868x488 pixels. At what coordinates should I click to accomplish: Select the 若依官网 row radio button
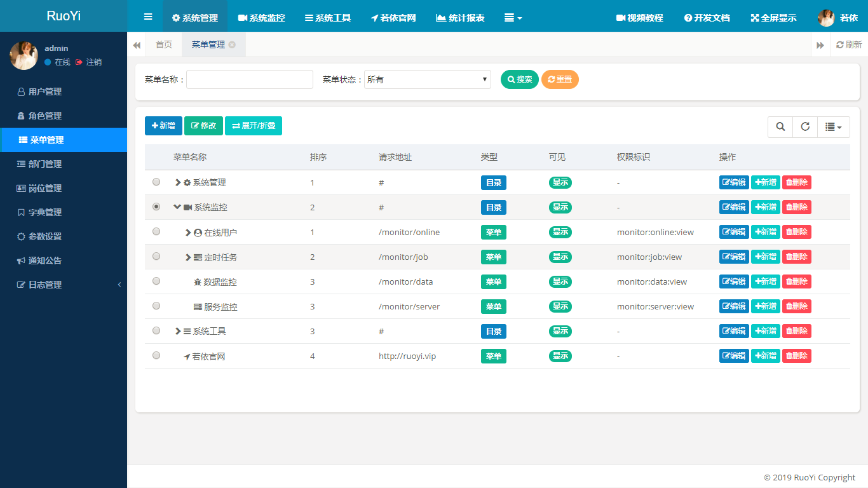pos(156,356)
